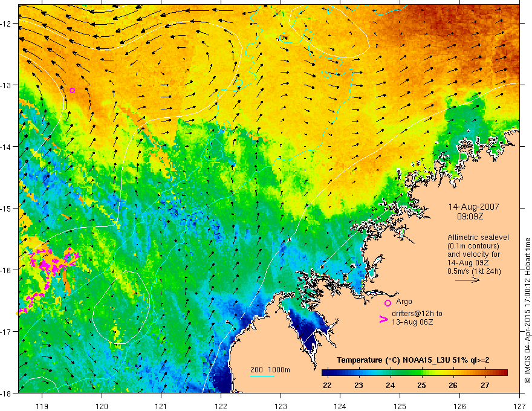The width and height of the screenshot is (532, 411).
Task: Click latitude axis label -16
Action: click(x=5, y=270)
